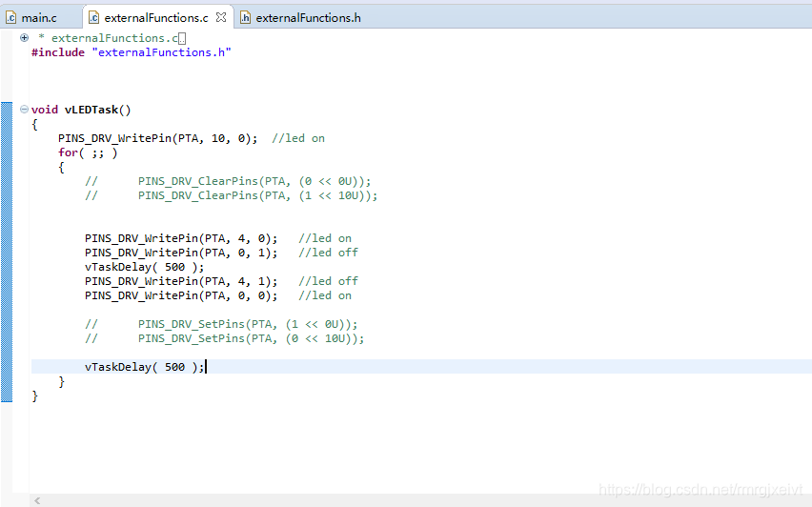Click the #include directive keyword
The image size is (812, 507).
(x=58, y=52)
